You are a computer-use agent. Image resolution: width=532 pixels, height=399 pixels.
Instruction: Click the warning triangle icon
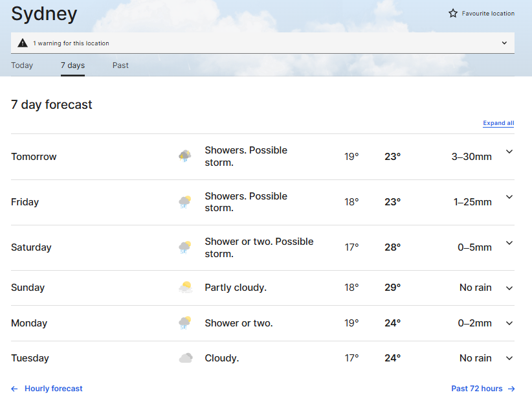(23, 43)
